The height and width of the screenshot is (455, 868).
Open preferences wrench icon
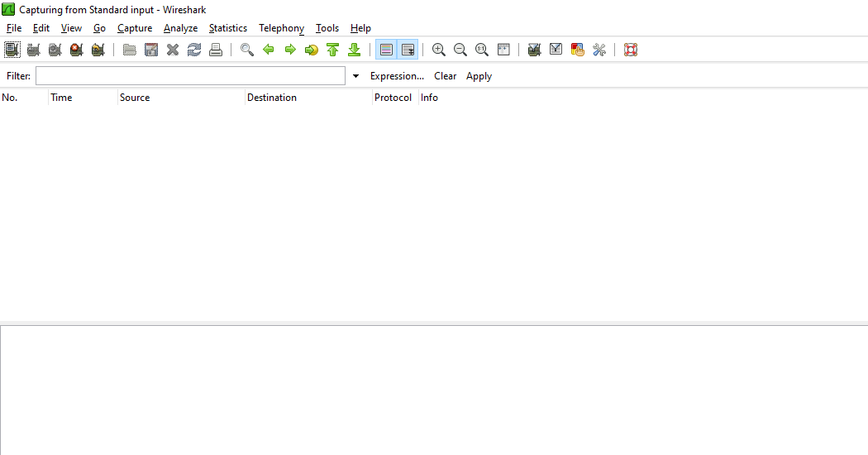point(599,50)
